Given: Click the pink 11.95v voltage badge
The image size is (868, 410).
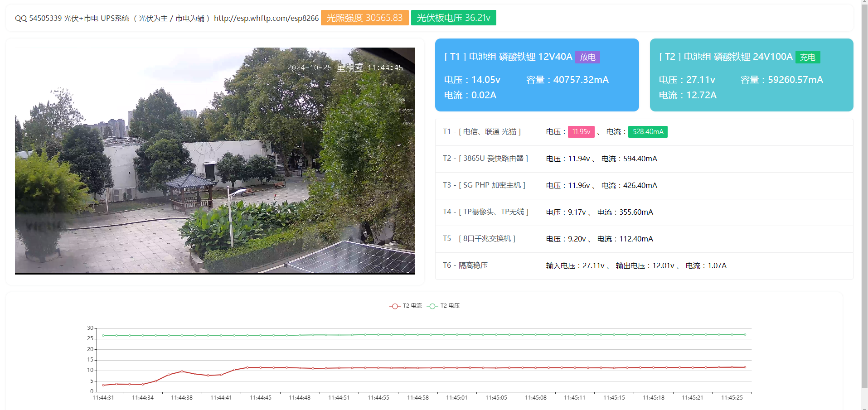Looking at the screenshot, I should pos(581,132).
